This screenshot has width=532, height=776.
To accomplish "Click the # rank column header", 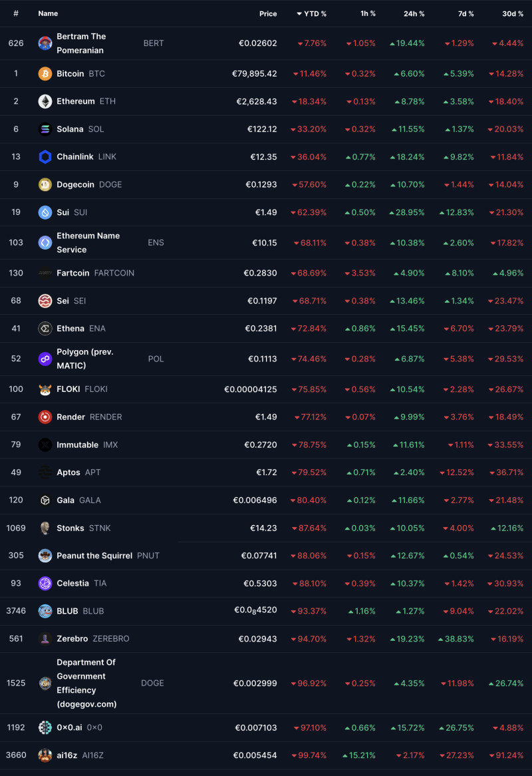I will [x=16, y=13].
